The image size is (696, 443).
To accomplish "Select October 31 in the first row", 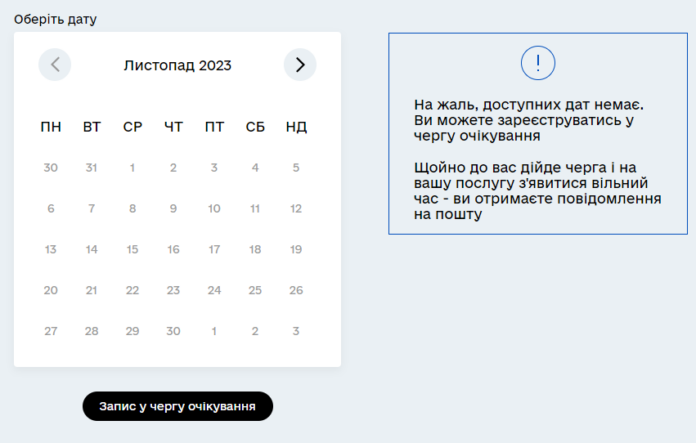I will [x=91, y=168].
